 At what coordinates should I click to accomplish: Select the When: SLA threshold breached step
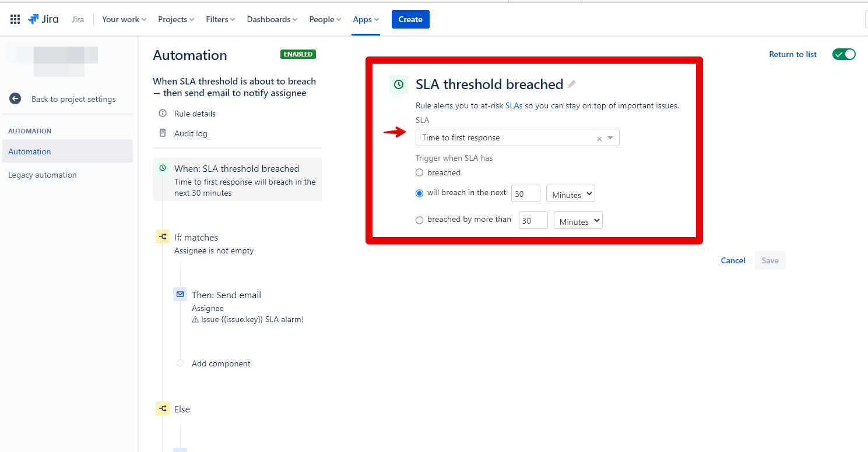[237, 179]
